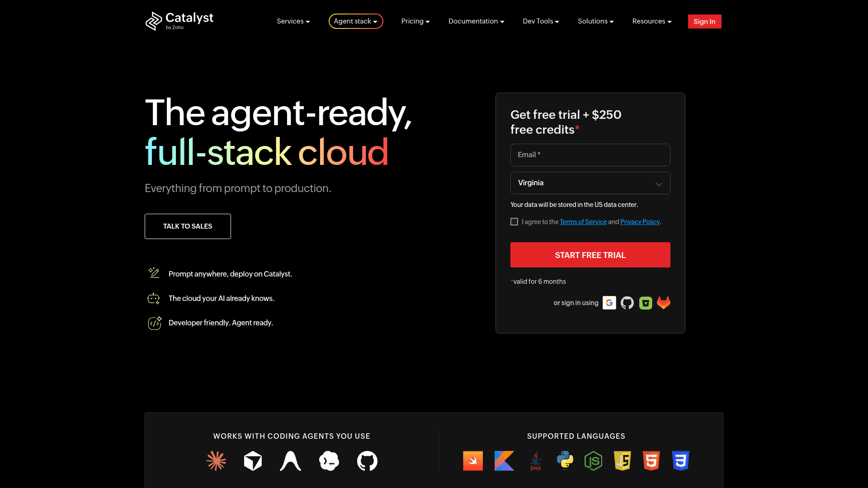The height and width of the screenshot is (488, 868).
Task: Sign in with GitLab fox icon
Action: pos(664,303)
